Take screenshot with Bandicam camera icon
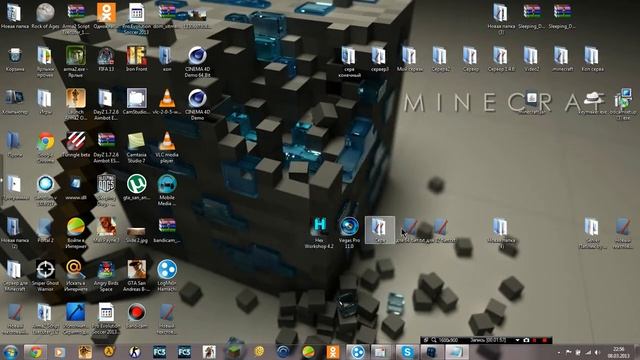This screenshot has height=360, width=640. (526, 340)
